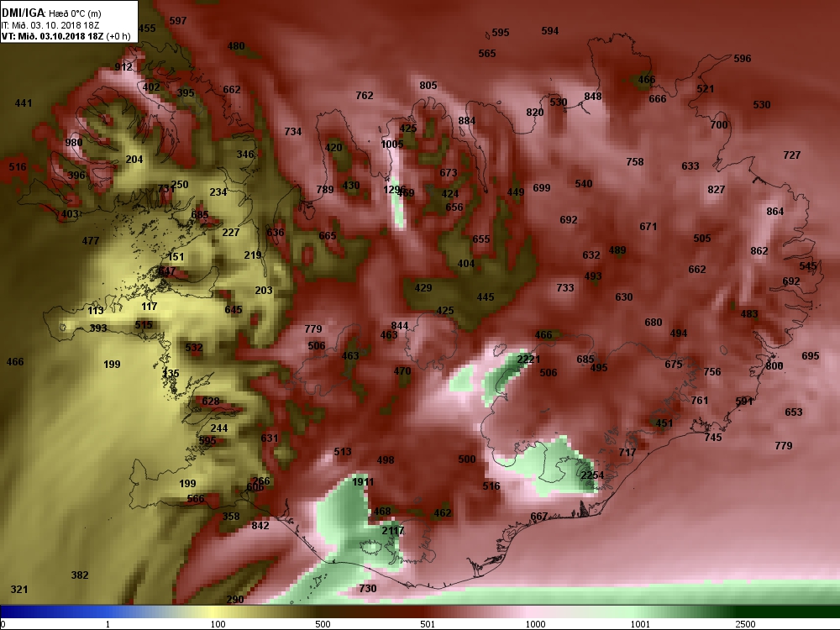Click the map value 117
This screenshot has width=840, height=630.
(x=149, y=307)
